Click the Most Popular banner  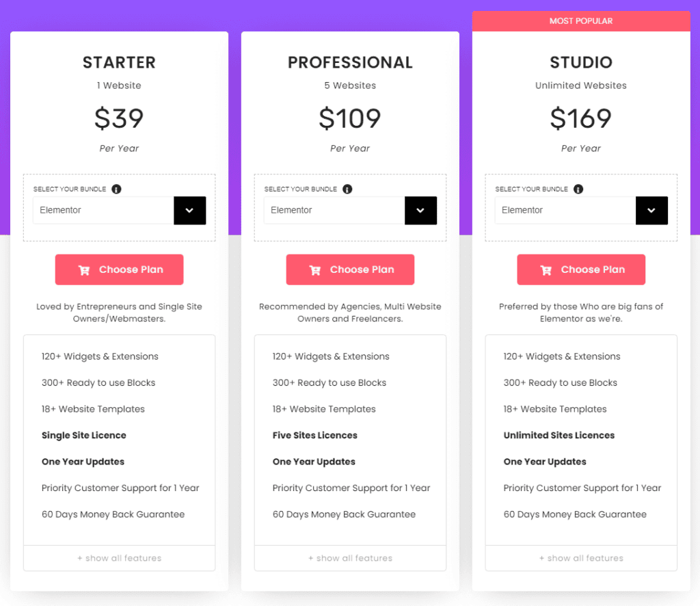click(581, 21)
